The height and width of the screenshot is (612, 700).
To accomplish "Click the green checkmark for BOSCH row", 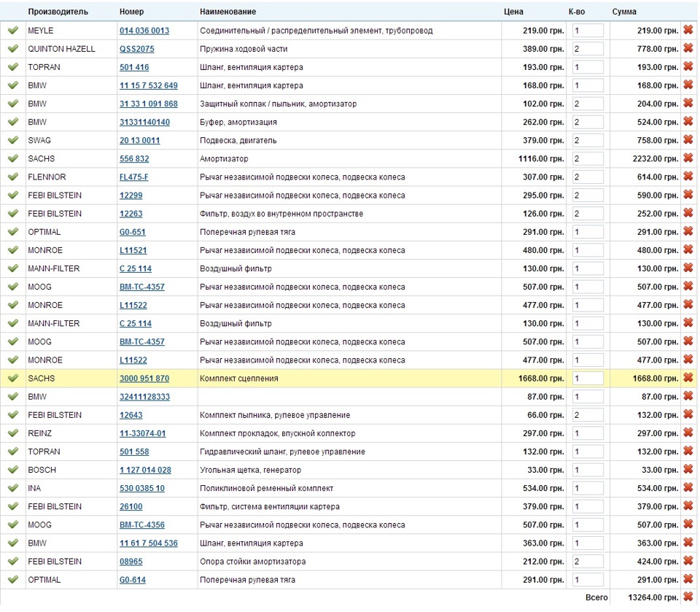I will point(13,470).
